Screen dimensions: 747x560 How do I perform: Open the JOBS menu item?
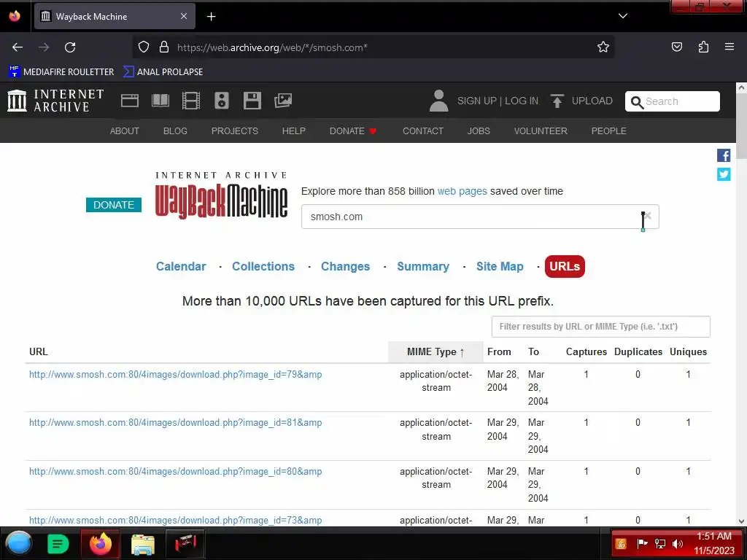(479, 131)
